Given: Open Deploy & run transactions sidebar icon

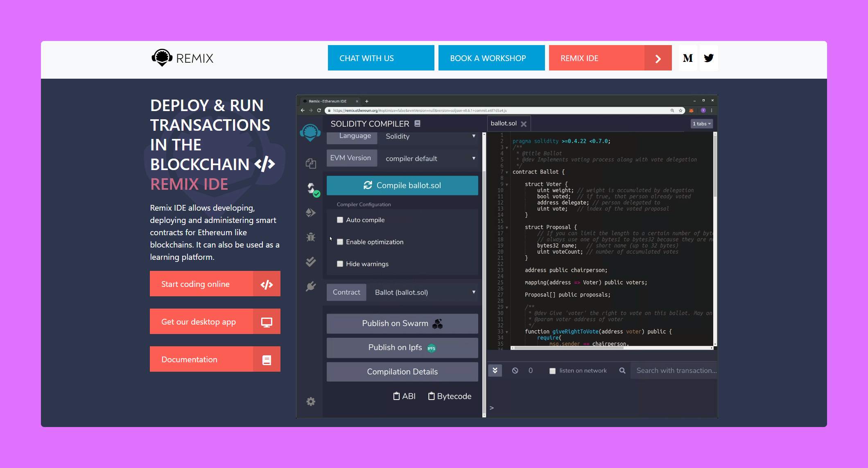Looking at the screenshot, I should (x=311, y=213).
